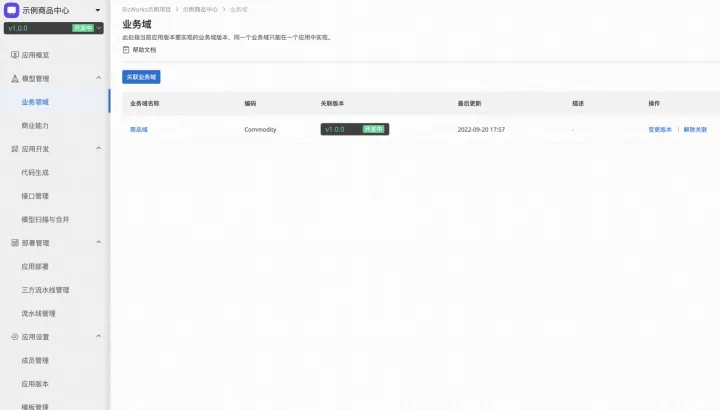Click the Commodity code cell
The height and width of the screenshot is (410, 720).
coord(260,129)
